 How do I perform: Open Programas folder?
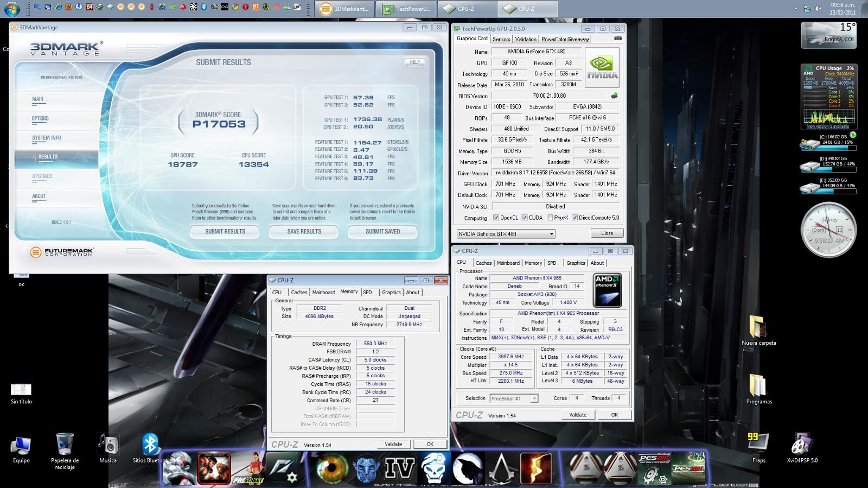click(x=758, y=389)
